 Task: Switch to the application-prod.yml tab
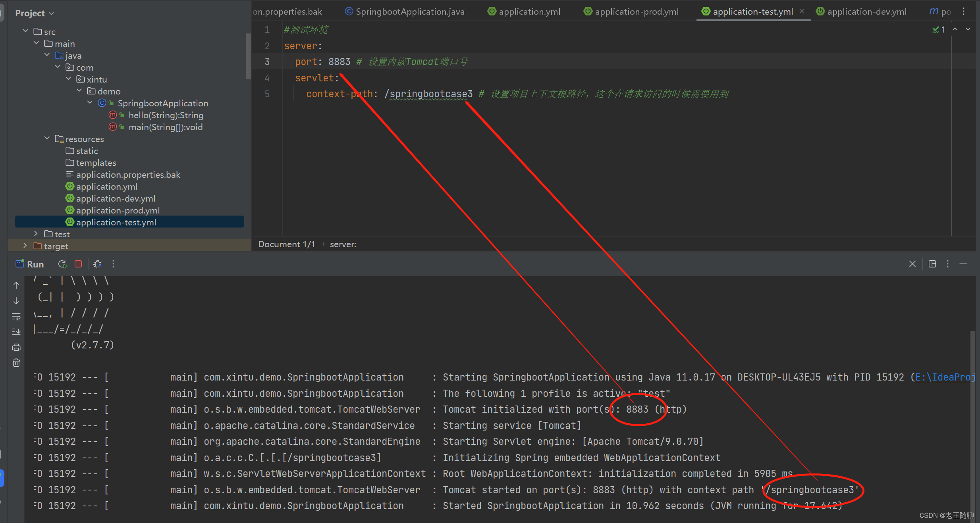click(631, 12)
